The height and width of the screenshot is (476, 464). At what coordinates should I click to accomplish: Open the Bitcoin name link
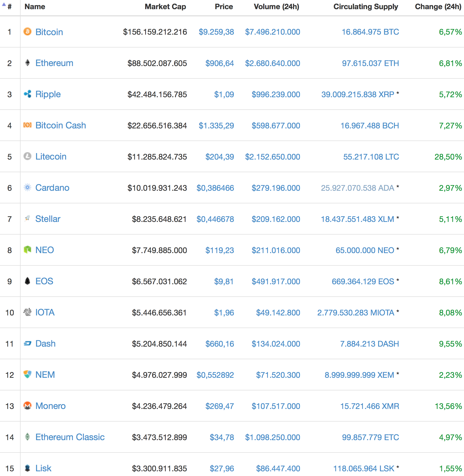[49, 32]
